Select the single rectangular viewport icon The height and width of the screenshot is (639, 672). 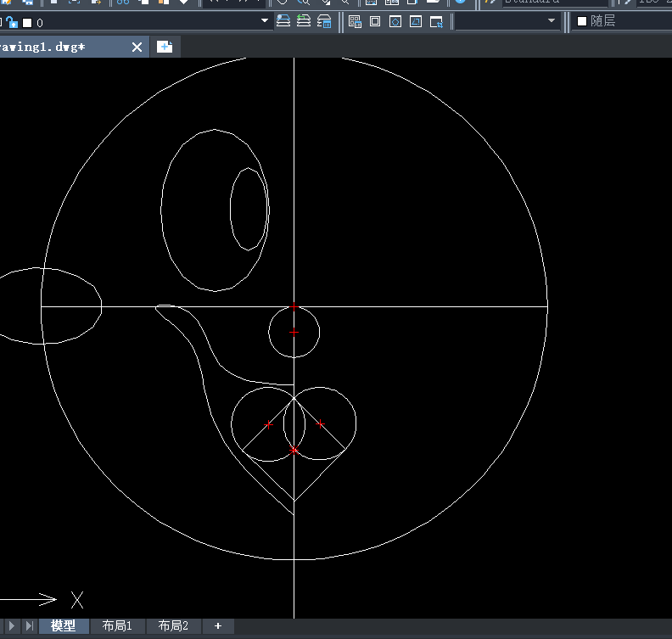[x=375, y=21]
